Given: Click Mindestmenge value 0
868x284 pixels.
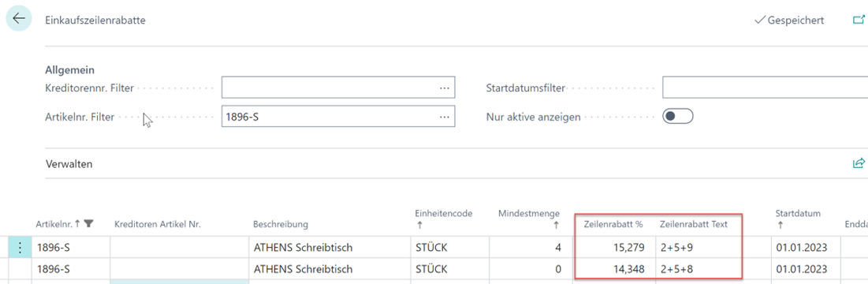Looking at the screenshot, I should click(x=558, y=269).
